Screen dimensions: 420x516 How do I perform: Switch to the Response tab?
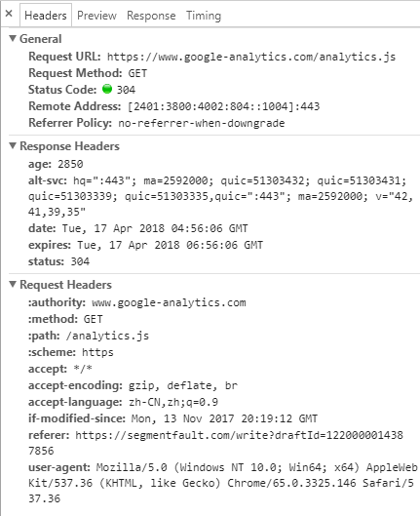click(x=151, y=16)
